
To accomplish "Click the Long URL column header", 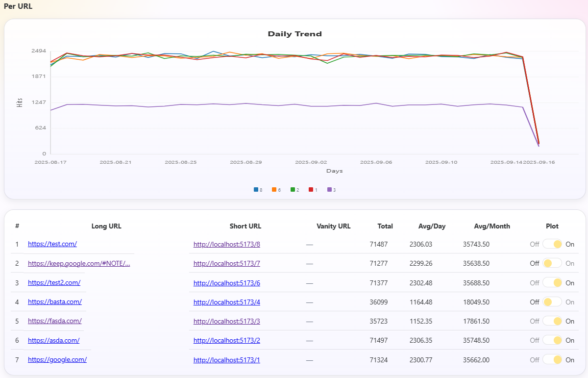I will (x=106, y=226).
